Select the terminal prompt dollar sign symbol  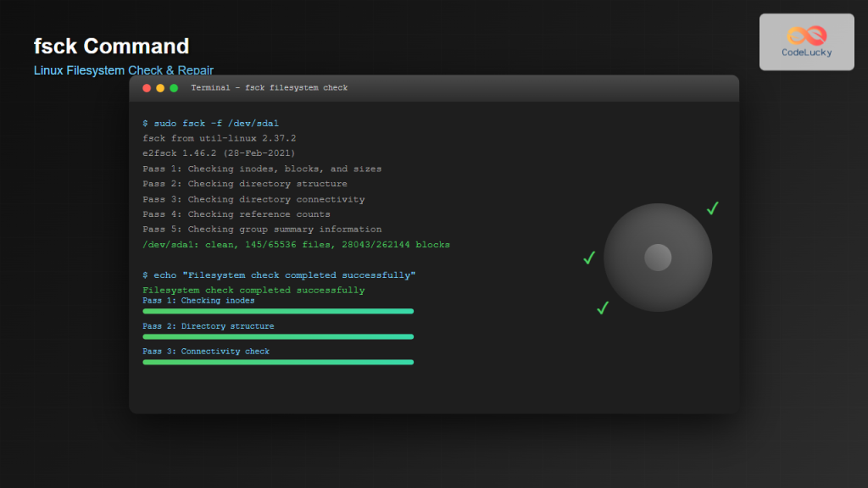coord(144,123)
